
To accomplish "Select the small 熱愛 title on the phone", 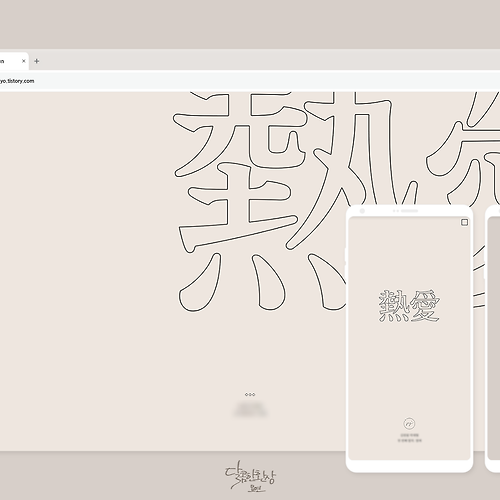I will point(409,306).
